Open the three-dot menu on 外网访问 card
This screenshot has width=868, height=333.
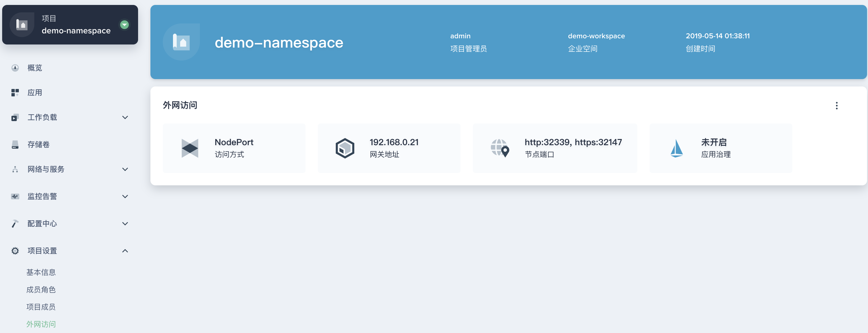tap(837, 106)
